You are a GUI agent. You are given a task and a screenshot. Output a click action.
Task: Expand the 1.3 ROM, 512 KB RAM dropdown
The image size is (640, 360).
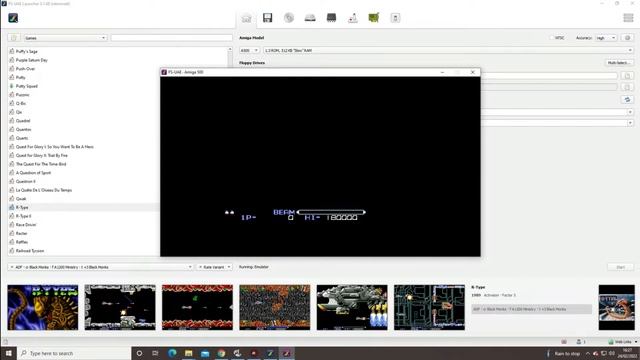[x=448, y=50]
